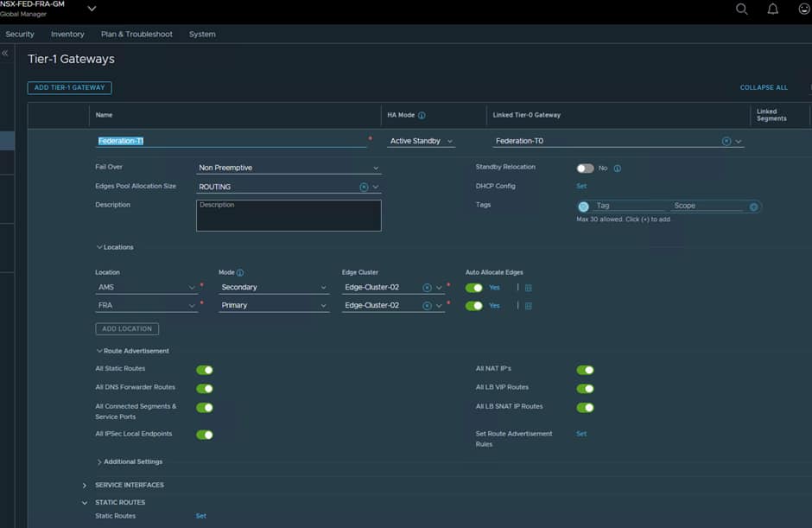Open the notifications bell
Screen dimensions: 812x528
(772, 9)
